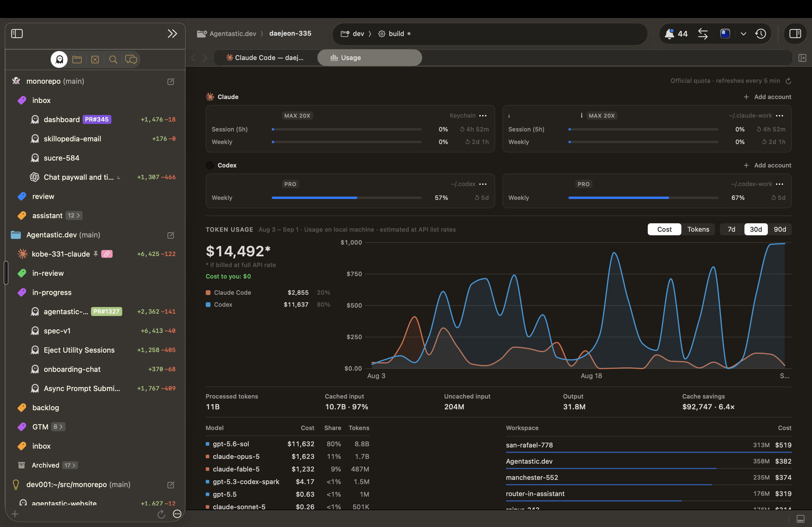Switch chart view to Tokens
This screenshot has width=812, height=527.
click(698, 229)
